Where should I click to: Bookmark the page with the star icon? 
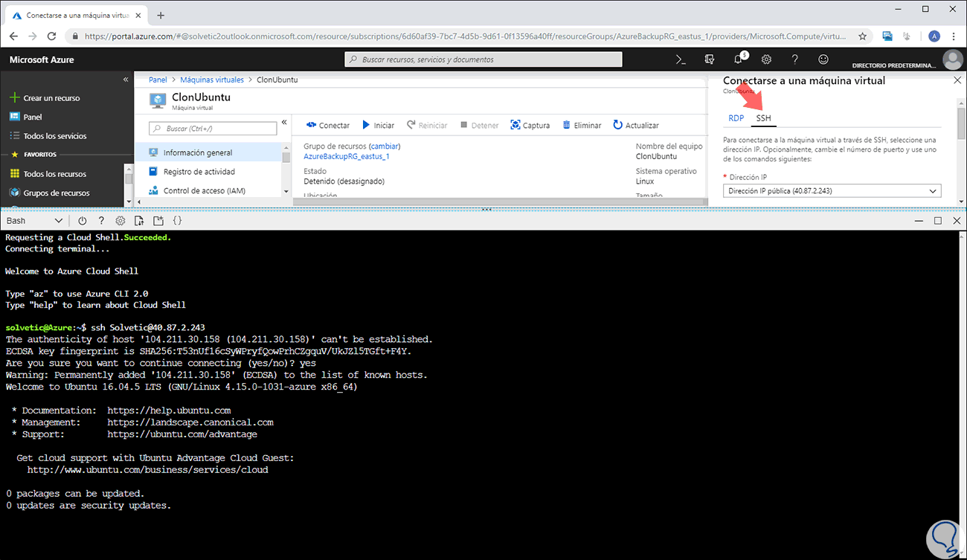pyautogui.click(x=863, y=36)
